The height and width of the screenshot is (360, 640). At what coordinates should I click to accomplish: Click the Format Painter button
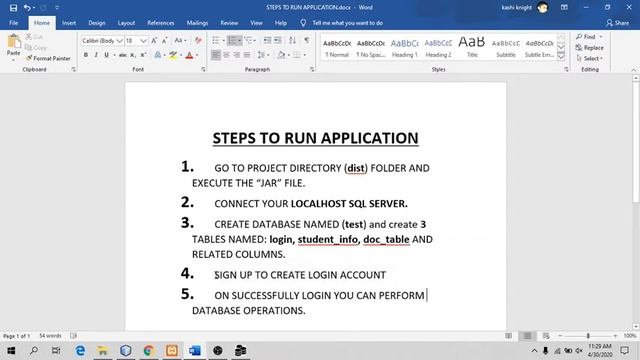[x=48, y=58]
